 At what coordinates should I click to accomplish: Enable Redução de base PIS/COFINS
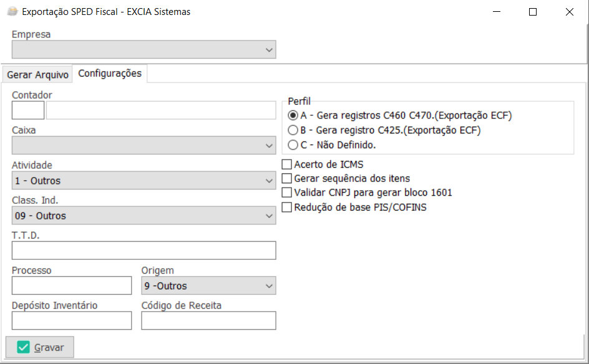coord(287,207)
